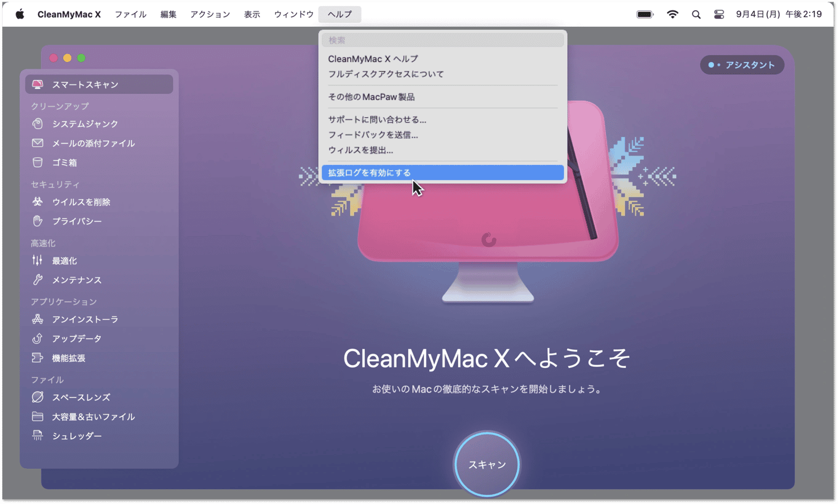Click the shredder icon for シュレッダー
The image size is (838, 504).
coord(38,436)
